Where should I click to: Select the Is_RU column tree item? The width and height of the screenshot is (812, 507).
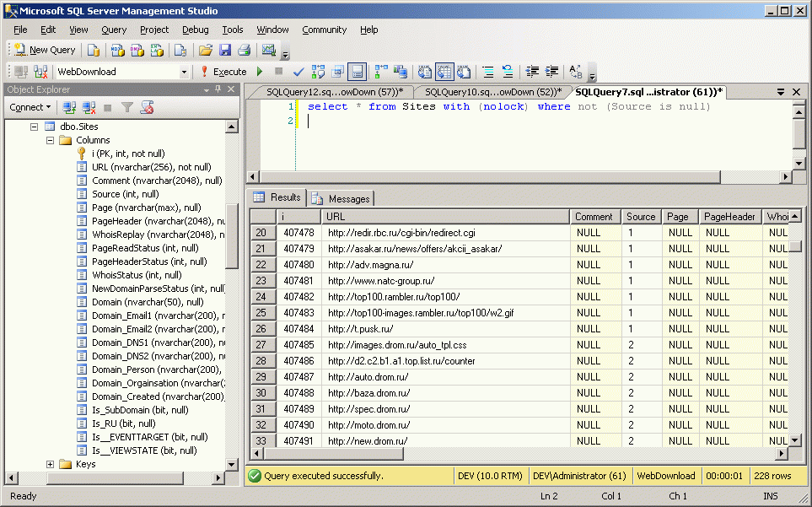[123, 423]
